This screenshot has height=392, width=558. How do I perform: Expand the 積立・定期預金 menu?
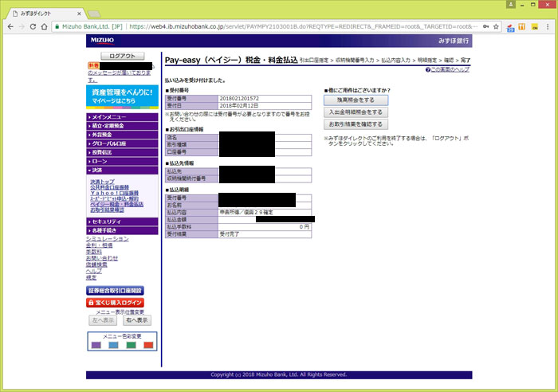122,126
